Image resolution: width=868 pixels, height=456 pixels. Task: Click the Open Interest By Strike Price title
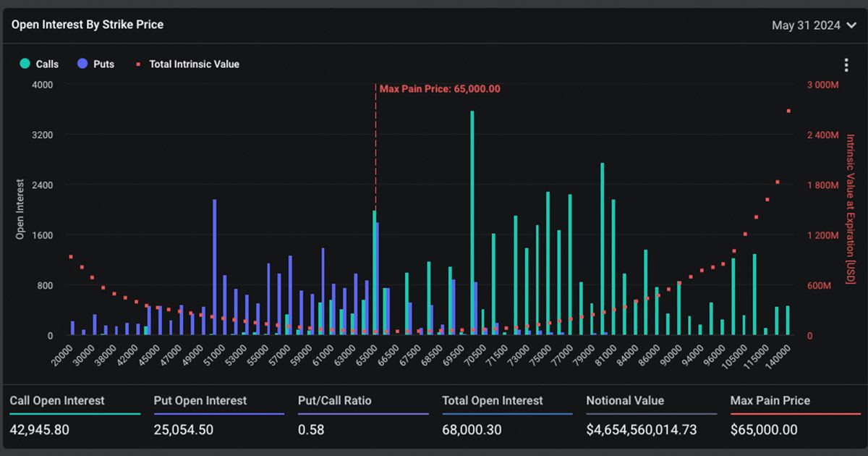pos(88,25)
